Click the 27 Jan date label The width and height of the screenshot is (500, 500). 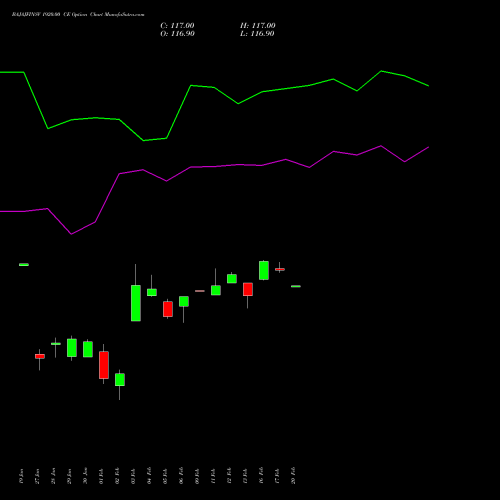tap(38, 476)
